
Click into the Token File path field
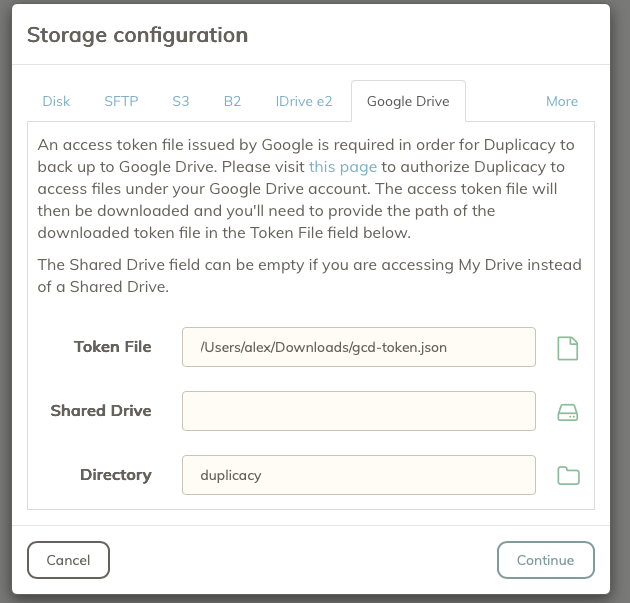(359, 347)
